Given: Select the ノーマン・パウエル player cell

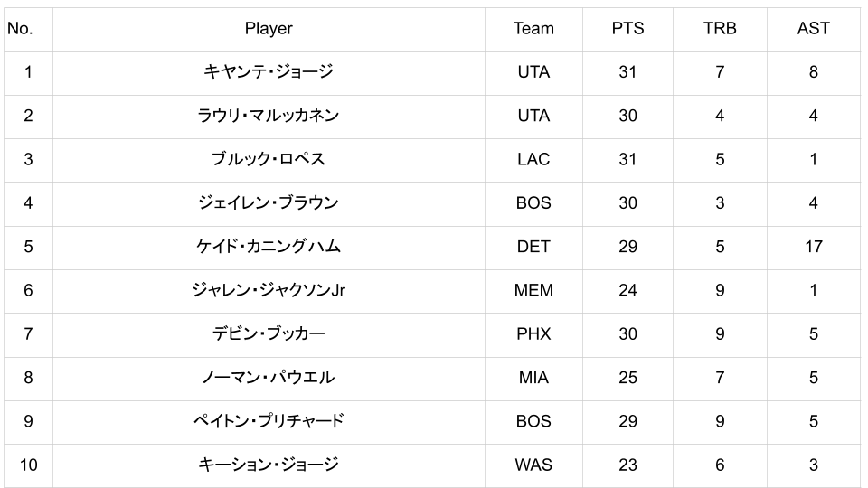Looking at the screenshot, I should tap(269, 378).
